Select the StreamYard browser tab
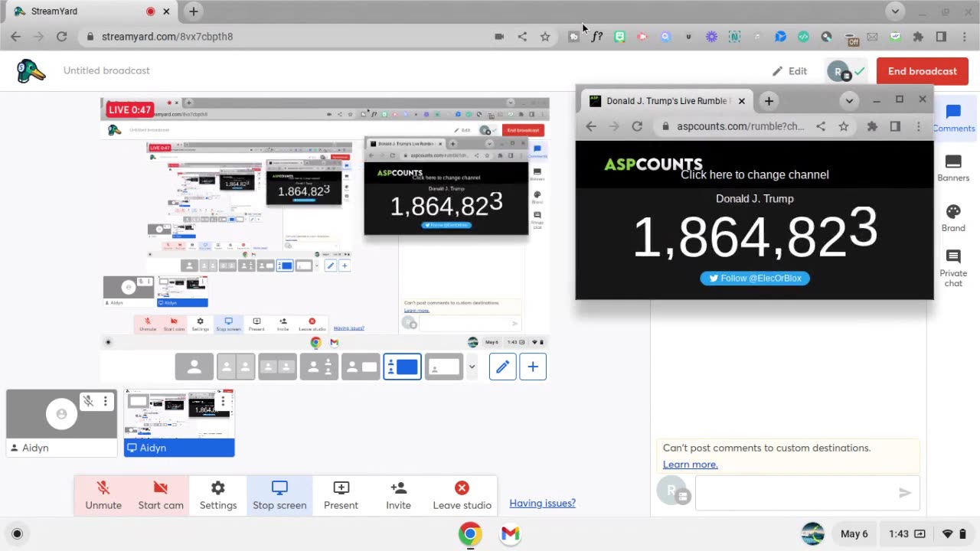Image resolution: width=980 pixels, height=551 pixels. [x=90, y=11]
